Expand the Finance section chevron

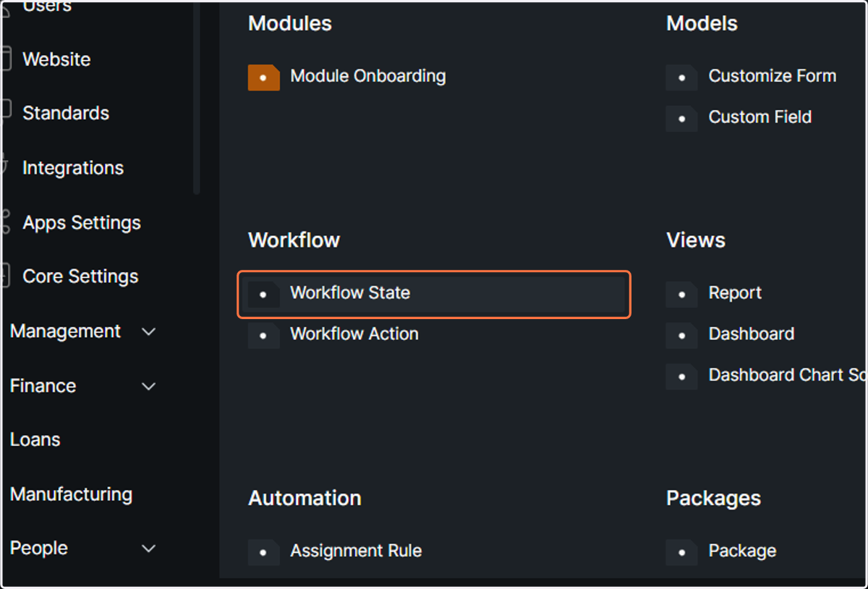[x=149, y=386]
